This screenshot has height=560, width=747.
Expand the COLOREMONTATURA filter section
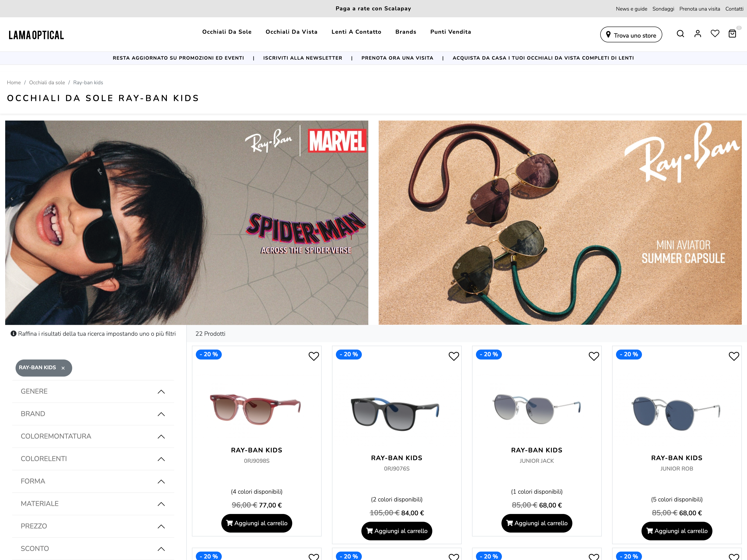coord(93,436)
